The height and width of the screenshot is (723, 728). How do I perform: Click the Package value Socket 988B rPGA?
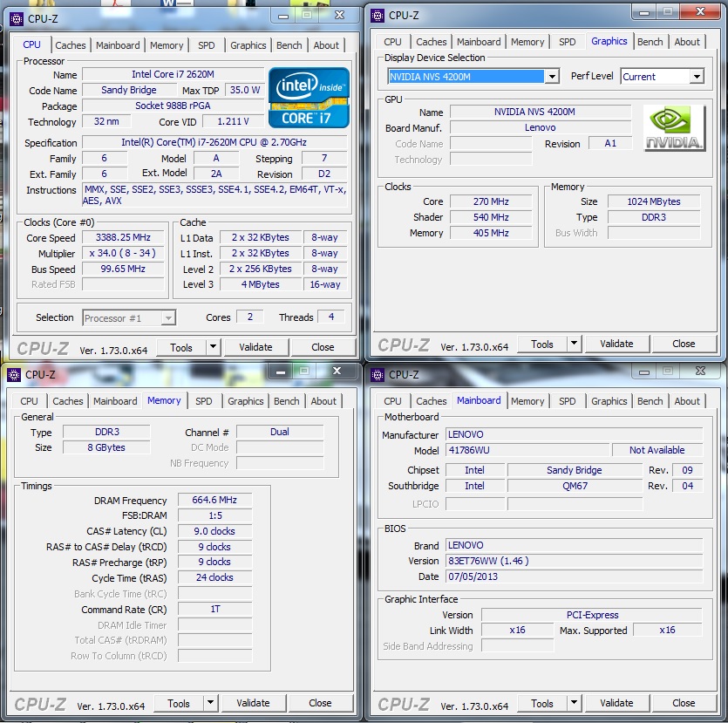pyautogui.click(x=173, y=106)
